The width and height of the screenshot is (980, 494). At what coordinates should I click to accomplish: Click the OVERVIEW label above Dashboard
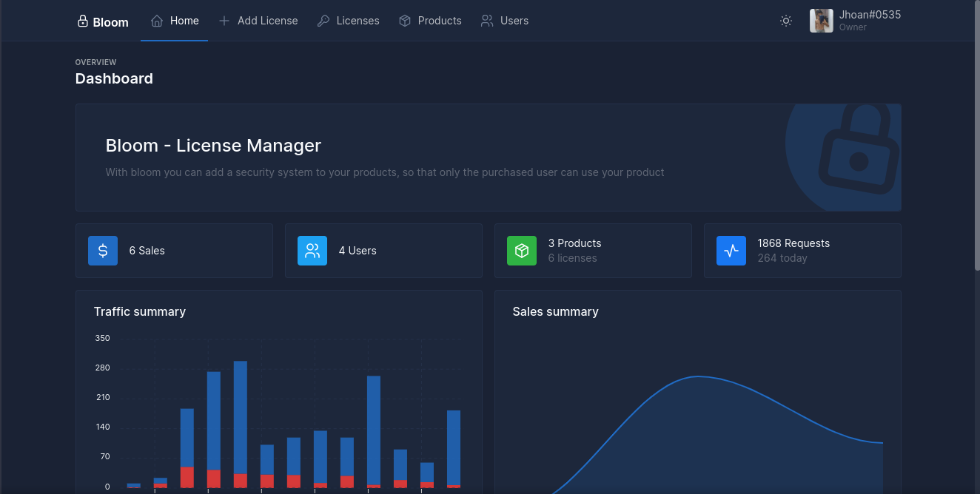click(x=96, y=62)
